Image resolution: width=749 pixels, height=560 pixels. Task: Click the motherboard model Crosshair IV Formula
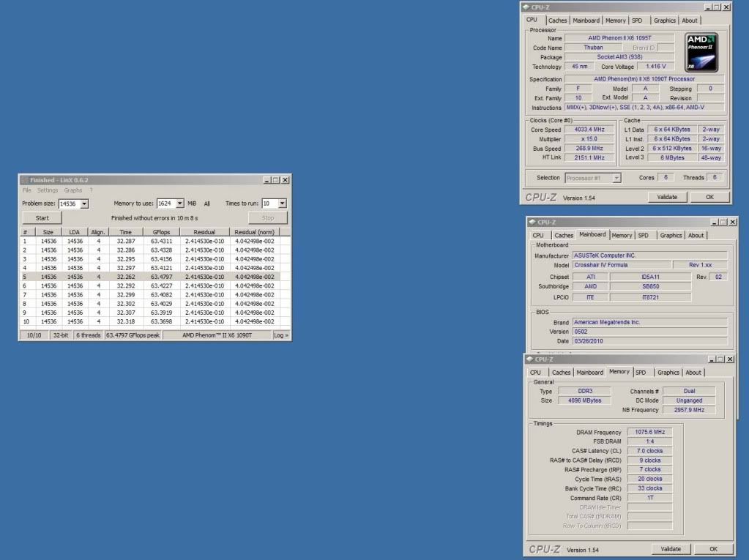coord(622,265)
